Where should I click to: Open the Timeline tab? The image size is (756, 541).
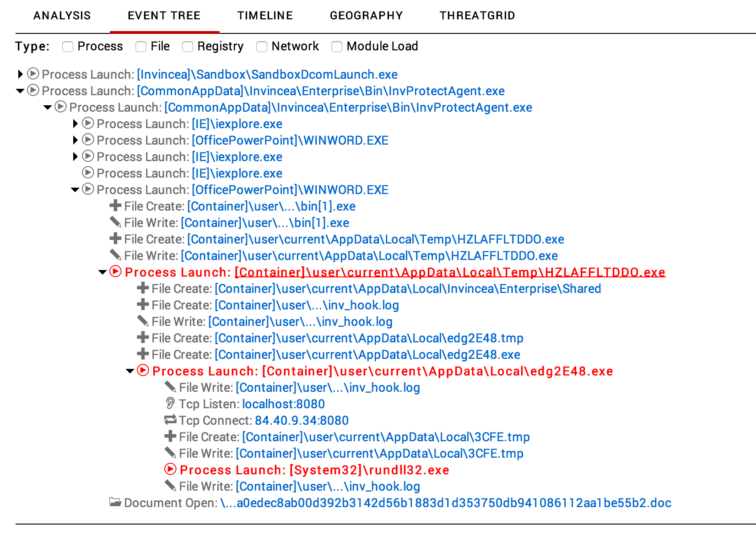[265, 16]
